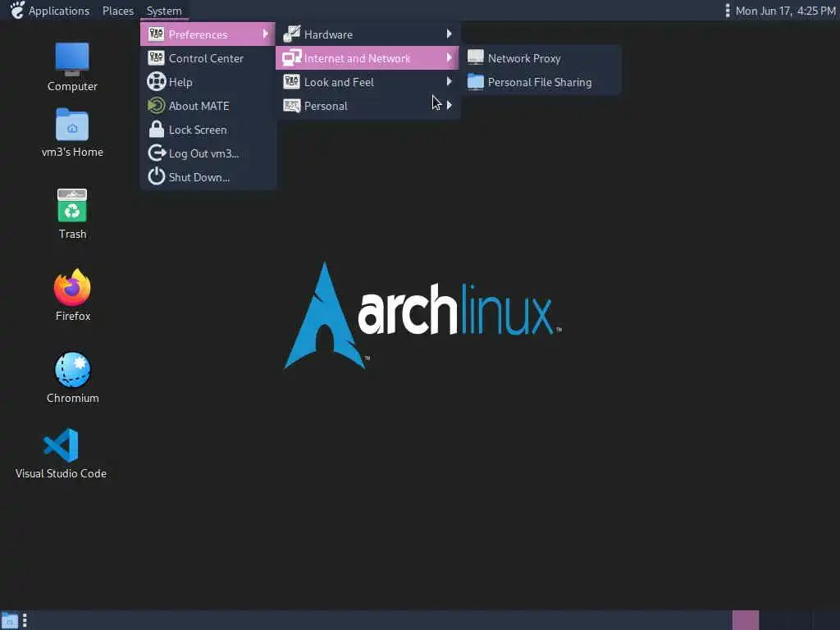
Task: Expand the Hardware submenu arrow
Action: click(x=449, y=34)
